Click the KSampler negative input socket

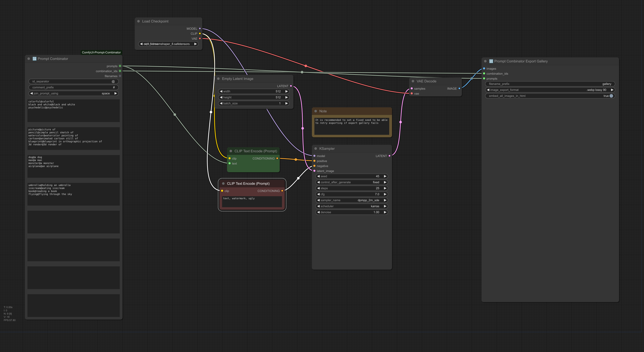pyautogui.click(x=314, y=166)
